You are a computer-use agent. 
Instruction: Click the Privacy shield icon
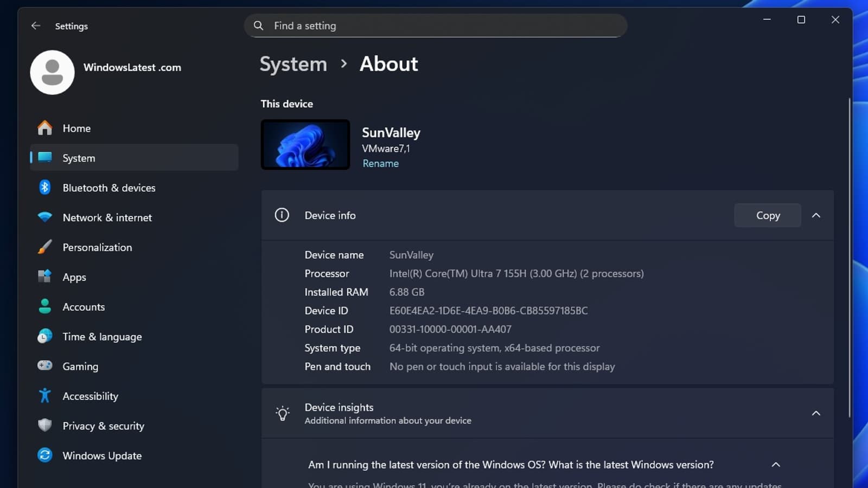[45, 425]
